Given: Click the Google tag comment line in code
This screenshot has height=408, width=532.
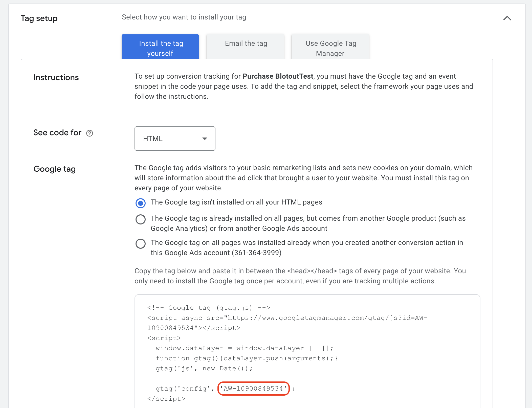Looking at the screenshot, I should 209,308.
